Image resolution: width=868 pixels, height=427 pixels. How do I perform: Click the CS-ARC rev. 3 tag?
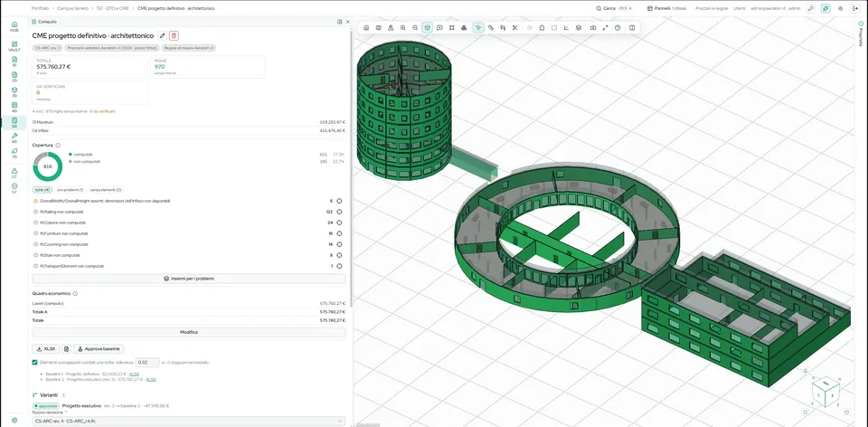(47, 48)
